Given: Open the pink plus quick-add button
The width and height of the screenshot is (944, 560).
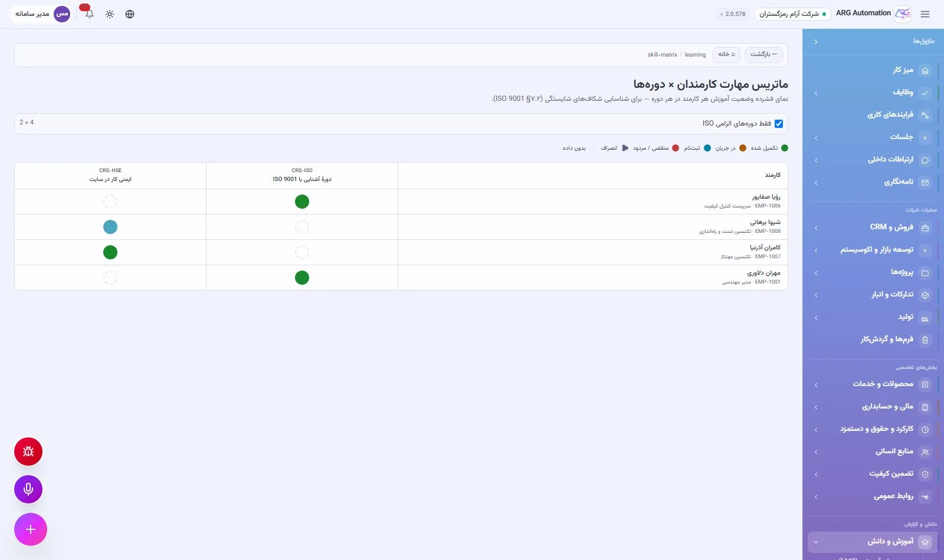Looking at the screenshot, I should click(x=31, y=529).
